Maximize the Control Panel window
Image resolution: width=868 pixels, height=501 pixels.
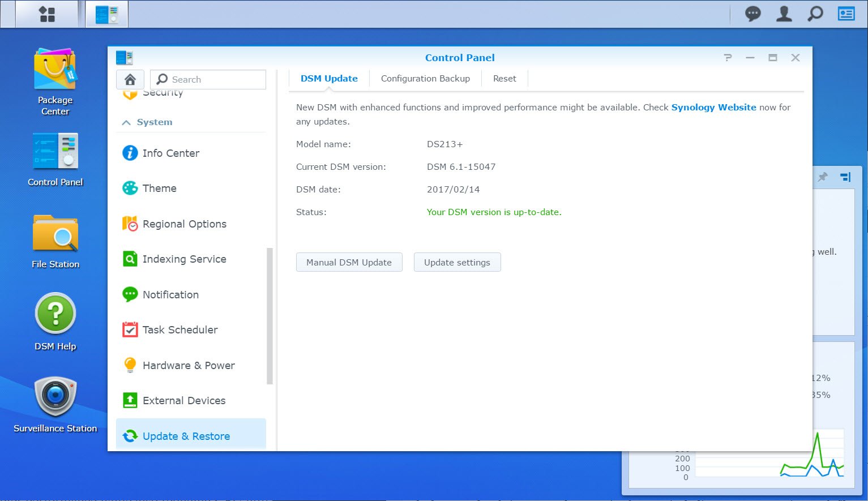click(x=772, y=58)
